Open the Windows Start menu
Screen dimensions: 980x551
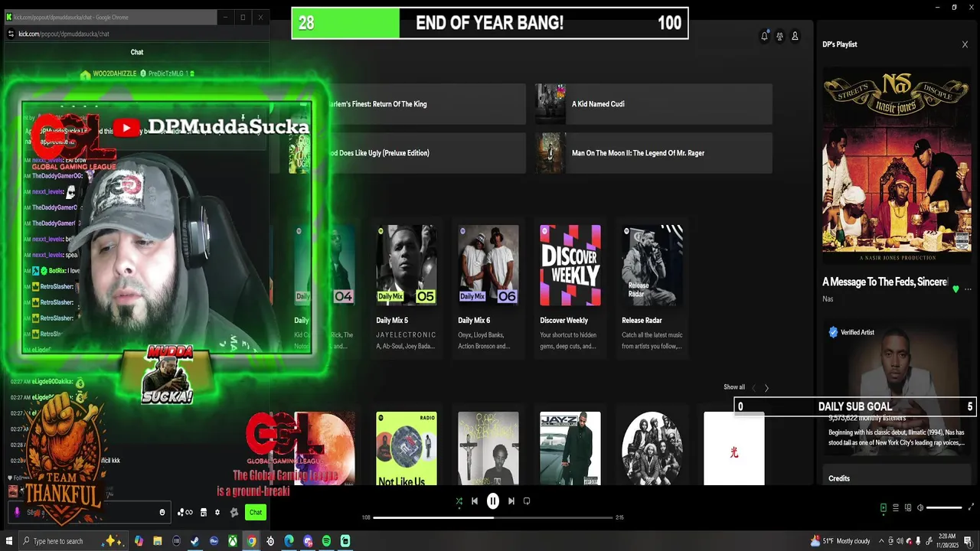tap(9, 541)
